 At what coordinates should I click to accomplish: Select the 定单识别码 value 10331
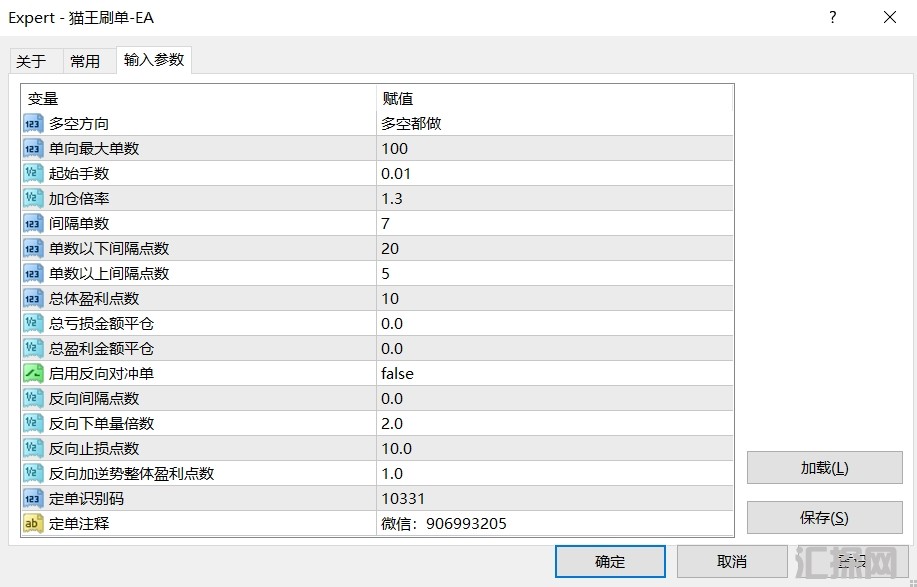coord(403,498)
